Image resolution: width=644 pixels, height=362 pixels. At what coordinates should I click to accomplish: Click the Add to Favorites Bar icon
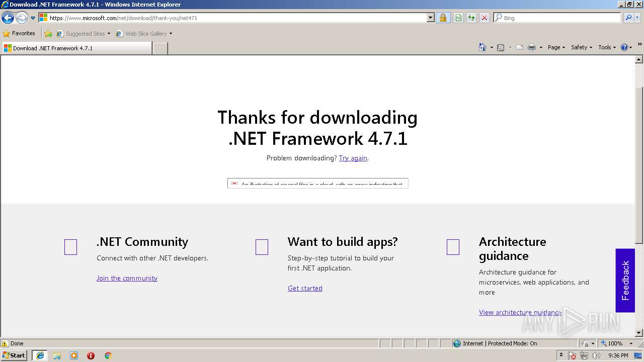48,34
